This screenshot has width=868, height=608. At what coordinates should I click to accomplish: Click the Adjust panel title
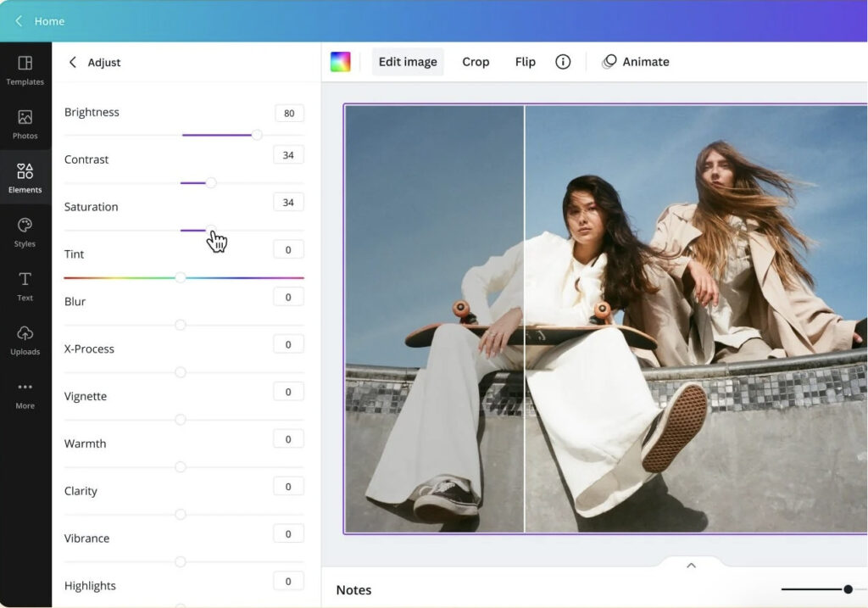(104, 62)
